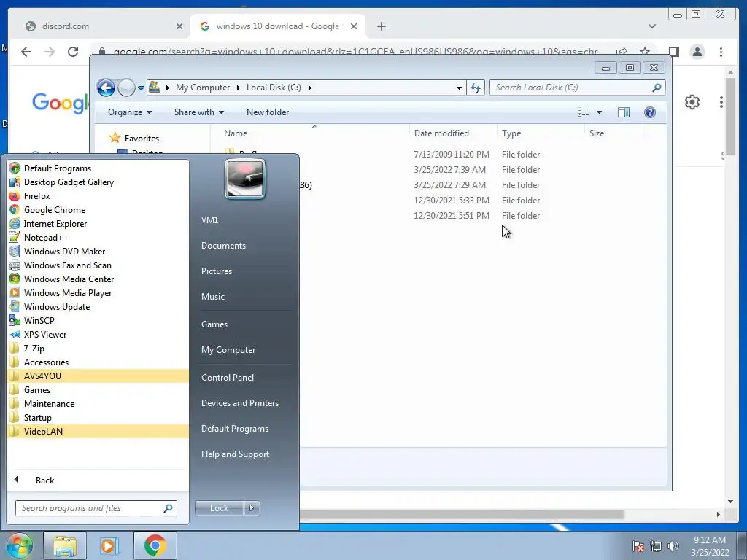Open the address bar history dropdown

point(459,87)
